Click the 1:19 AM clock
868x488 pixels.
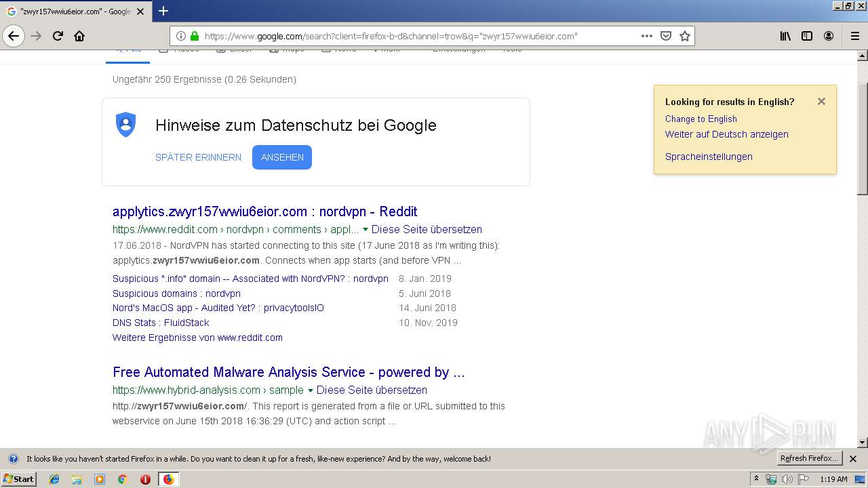coord(833,479)
